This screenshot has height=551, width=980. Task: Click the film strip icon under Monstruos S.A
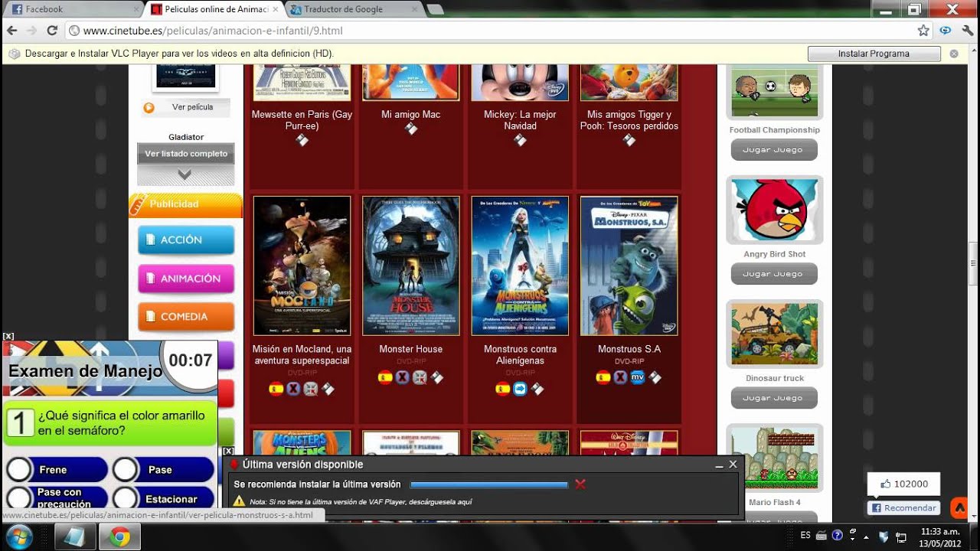(x=655, y=377)
